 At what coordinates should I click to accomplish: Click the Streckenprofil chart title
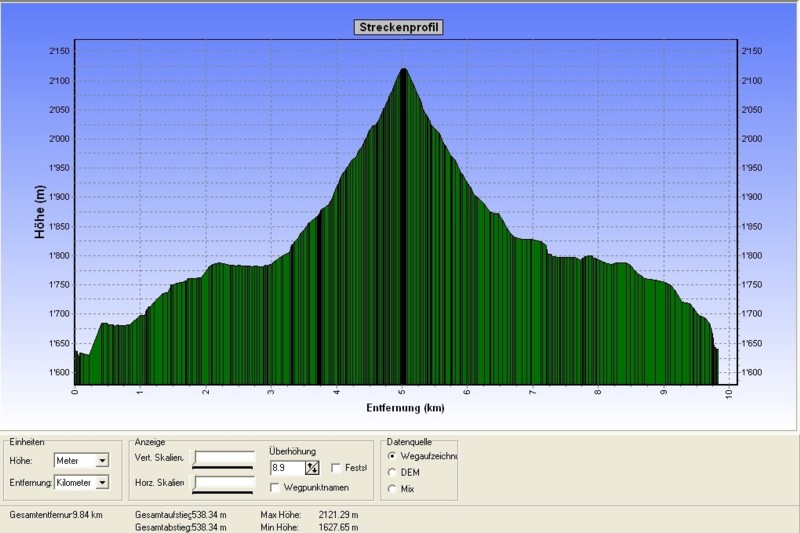point(399,27)
